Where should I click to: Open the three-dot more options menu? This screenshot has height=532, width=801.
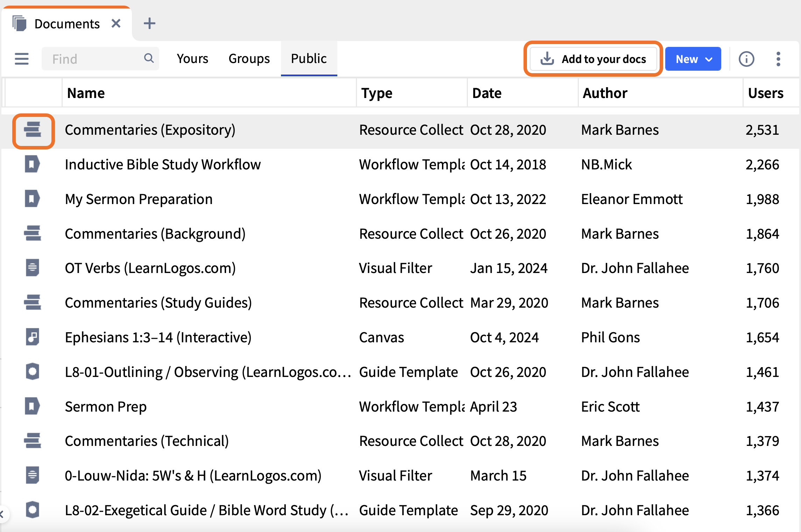778,59
